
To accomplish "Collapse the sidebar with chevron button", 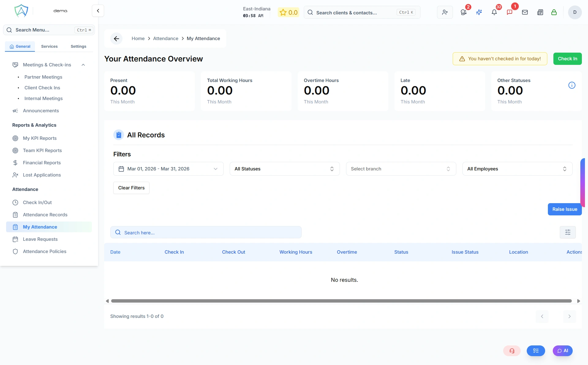I will tap(98, 11).
